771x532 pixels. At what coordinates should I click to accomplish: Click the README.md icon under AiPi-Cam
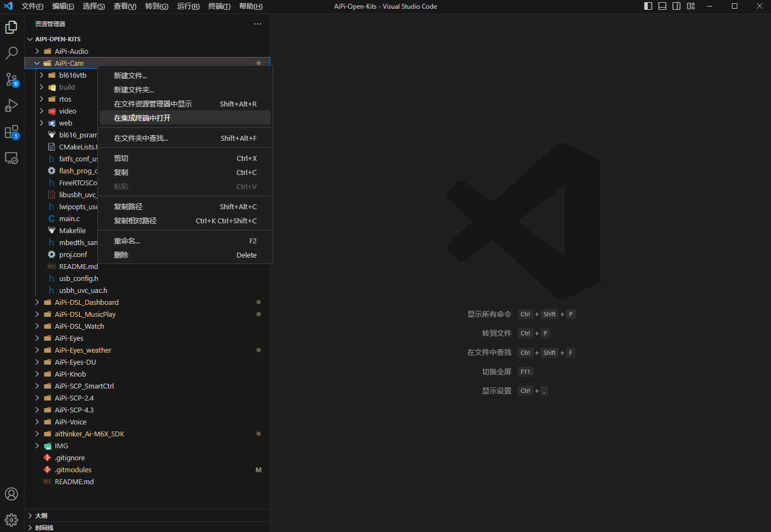(52, 266)
